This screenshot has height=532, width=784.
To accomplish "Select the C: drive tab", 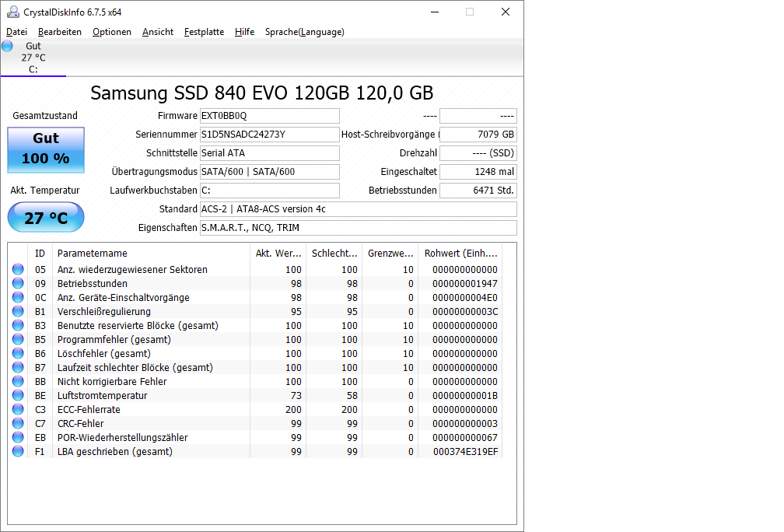I will click(33, 58).
